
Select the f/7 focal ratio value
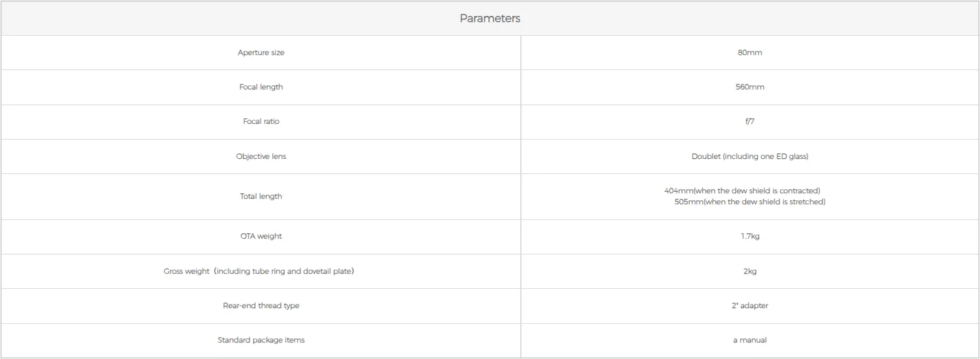(x=750, y=122)
